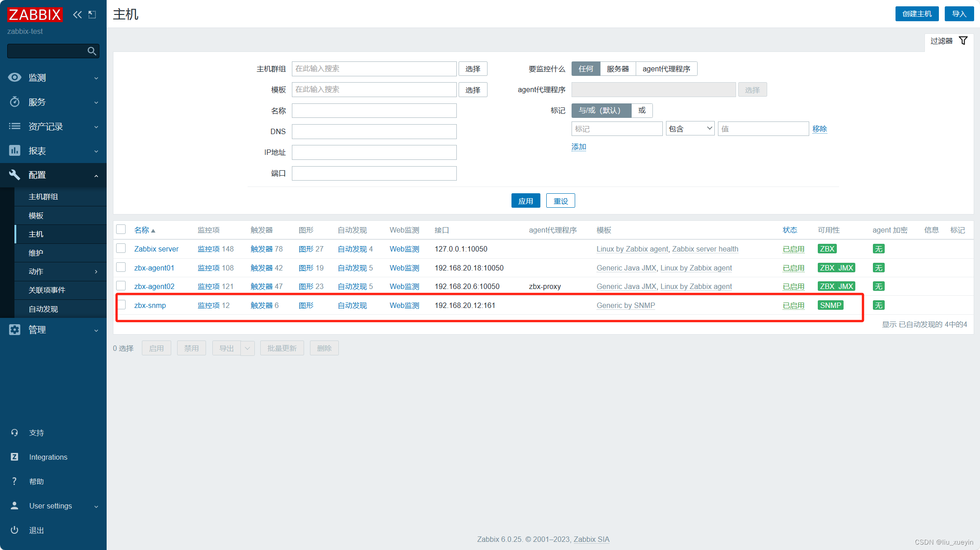Viewport: 980px width, 550px height.
Task: Click the wrench icon for 配置
Action: point(14,175)
